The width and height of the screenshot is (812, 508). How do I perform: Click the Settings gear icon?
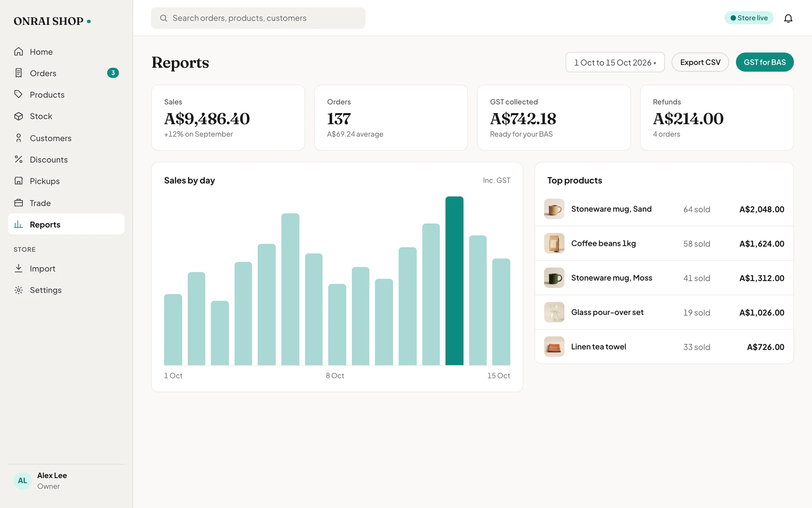click(x=19, y=290)
